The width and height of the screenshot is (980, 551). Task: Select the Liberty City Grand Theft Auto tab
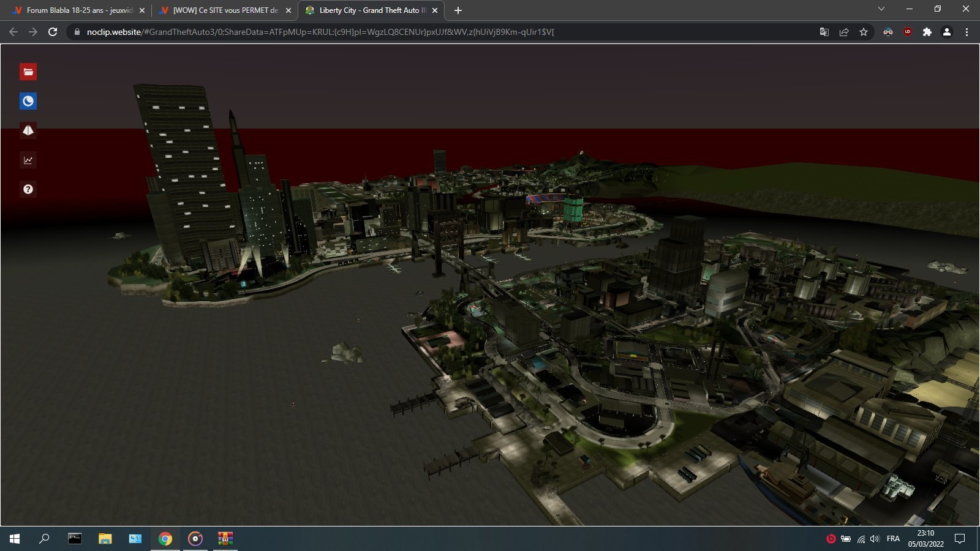pyautogui.click(x=372, y=10)
